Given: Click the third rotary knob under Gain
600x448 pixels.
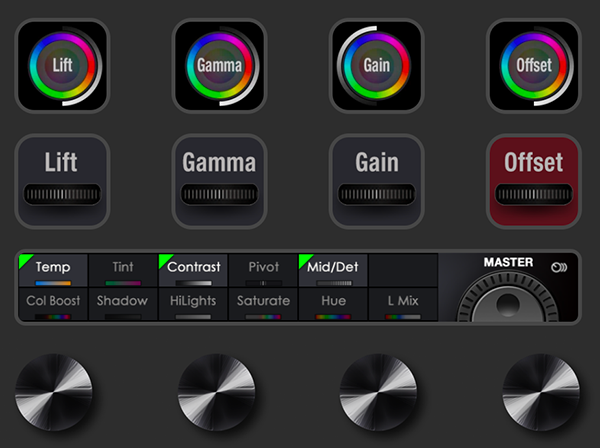Looking at the screenshot, I should tap(378, 393).
